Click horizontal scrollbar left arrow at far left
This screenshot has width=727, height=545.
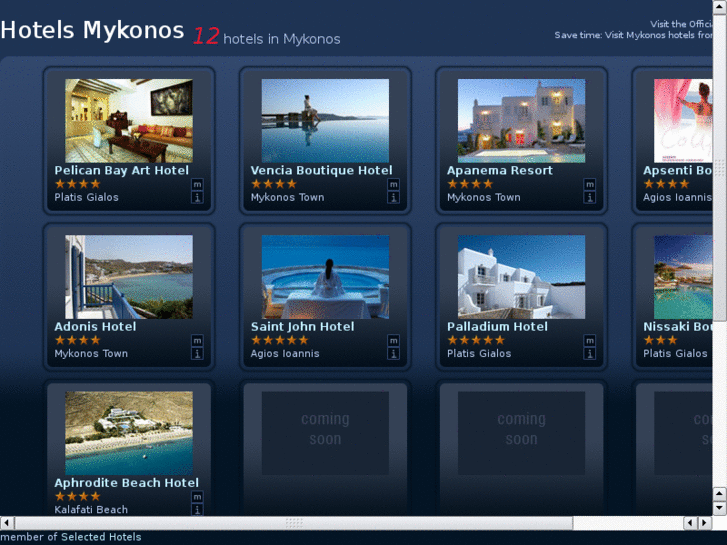tap(6, 523)
